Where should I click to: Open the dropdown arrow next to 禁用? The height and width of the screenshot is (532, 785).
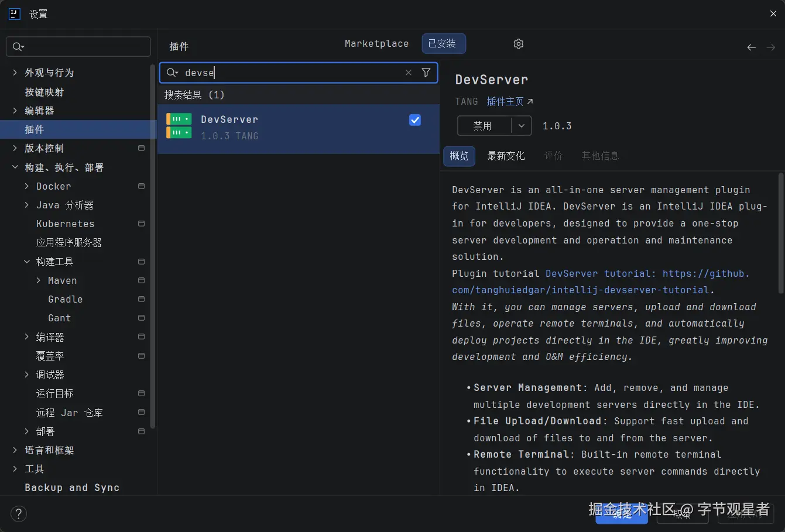[x=522, y=126]
